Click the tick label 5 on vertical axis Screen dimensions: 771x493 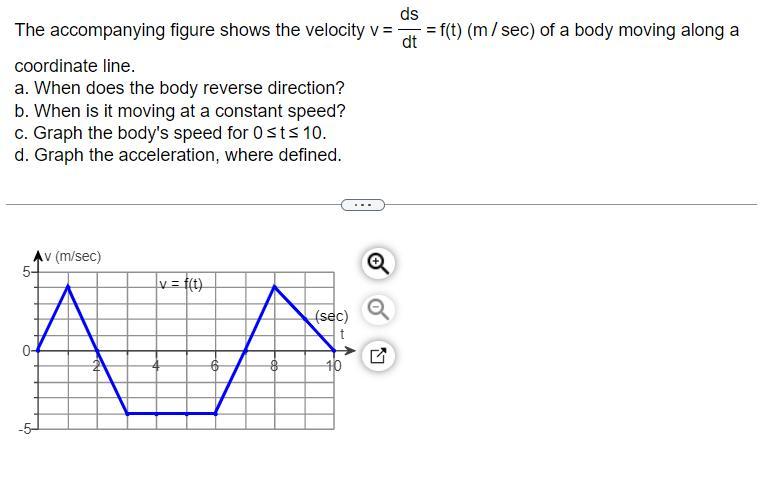click(x=28, y=271)
